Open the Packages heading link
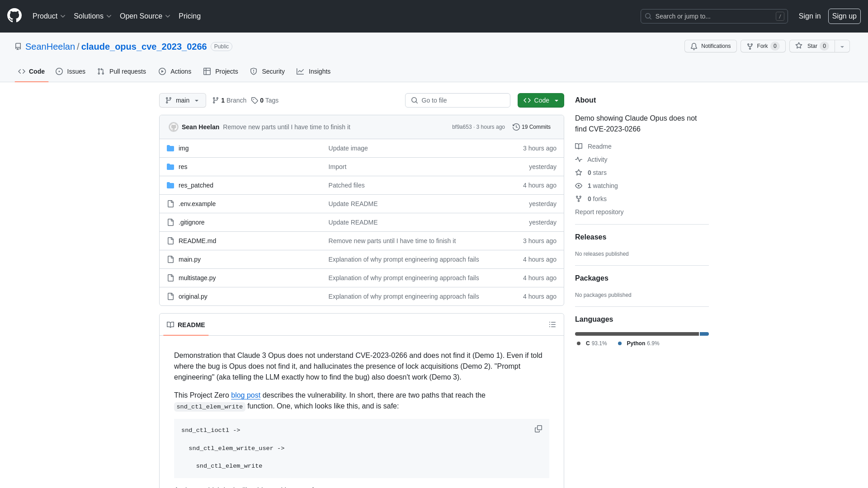This screenshot has height=488, width=868. tap(591, 278)
